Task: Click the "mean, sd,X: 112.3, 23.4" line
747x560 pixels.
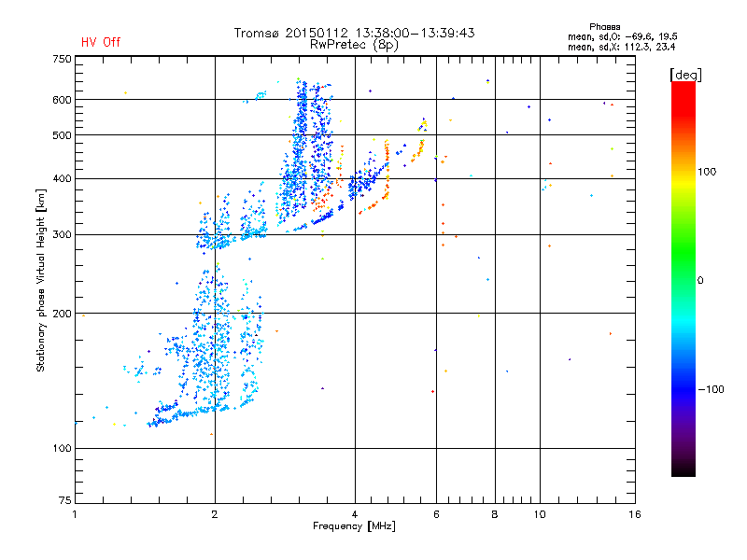Action: [x=621, y=47]
